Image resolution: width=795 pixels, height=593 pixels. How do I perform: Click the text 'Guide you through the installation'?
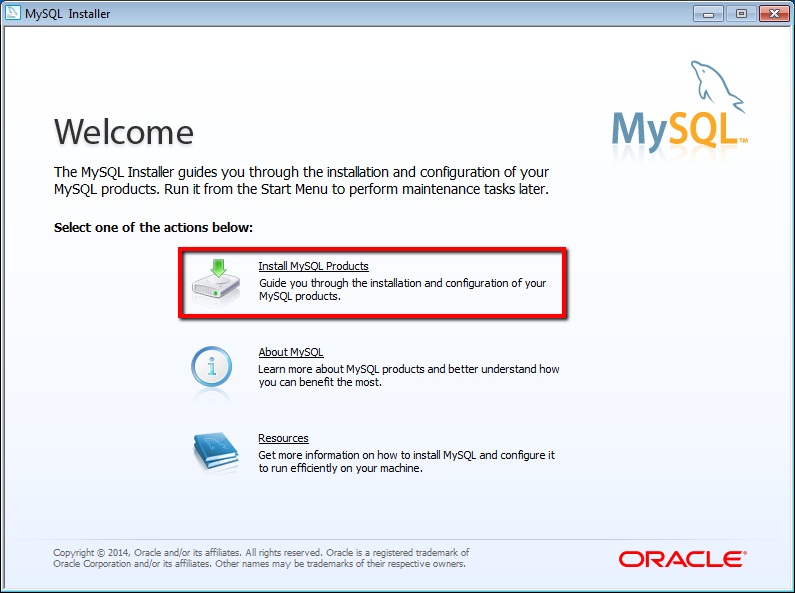pyautogui.click(x=340, y=283)
